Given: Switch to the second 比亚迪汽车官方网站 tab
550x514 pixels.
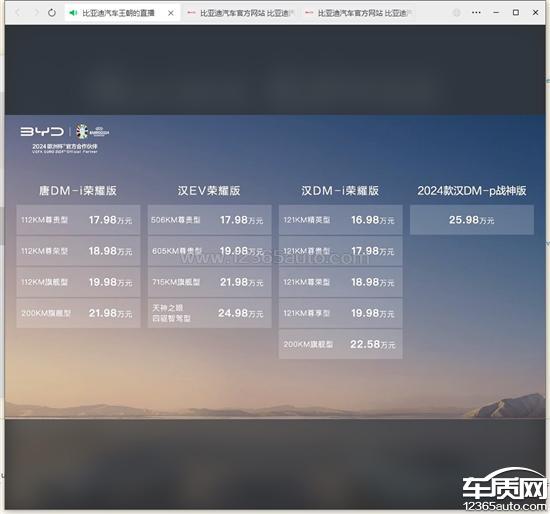Looking at the screenshot, I should click(240, 13).
